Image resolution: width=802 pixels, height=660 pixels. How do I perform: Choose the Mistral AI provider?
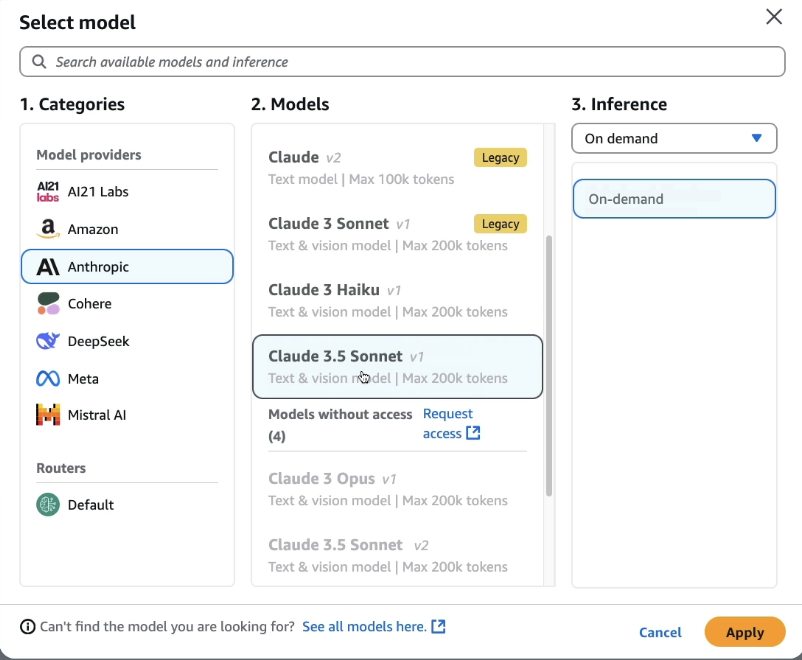(x=127, y=415)
